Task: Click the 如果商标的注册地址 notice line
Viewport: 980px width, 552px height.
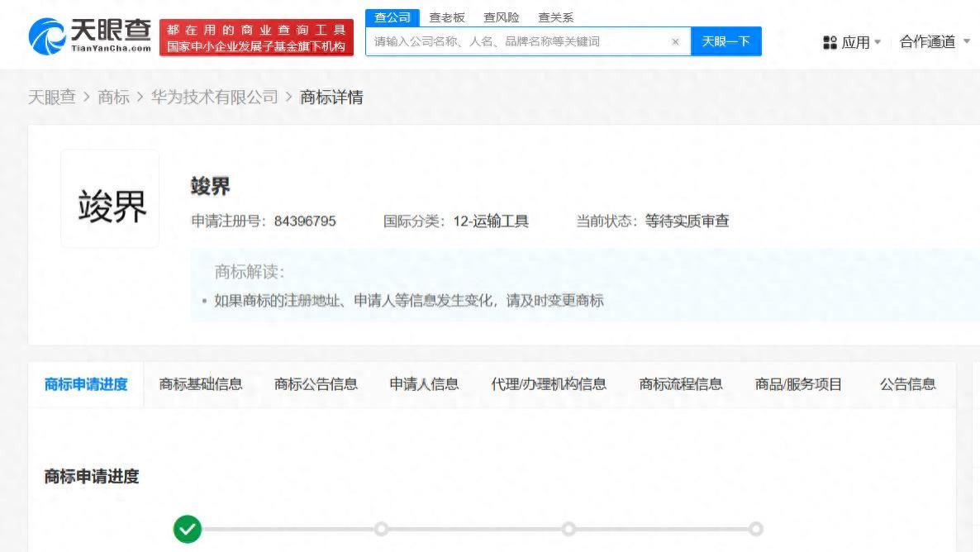Action: click(x=409, y=301)
